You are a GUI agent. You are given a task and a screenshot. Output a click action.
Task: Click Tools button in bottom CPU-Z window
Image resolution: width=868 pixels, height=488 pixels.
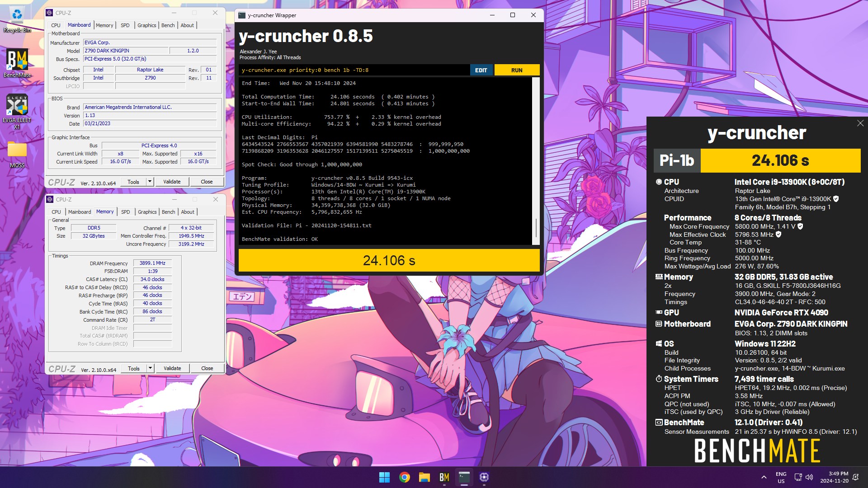pos(134,368)
